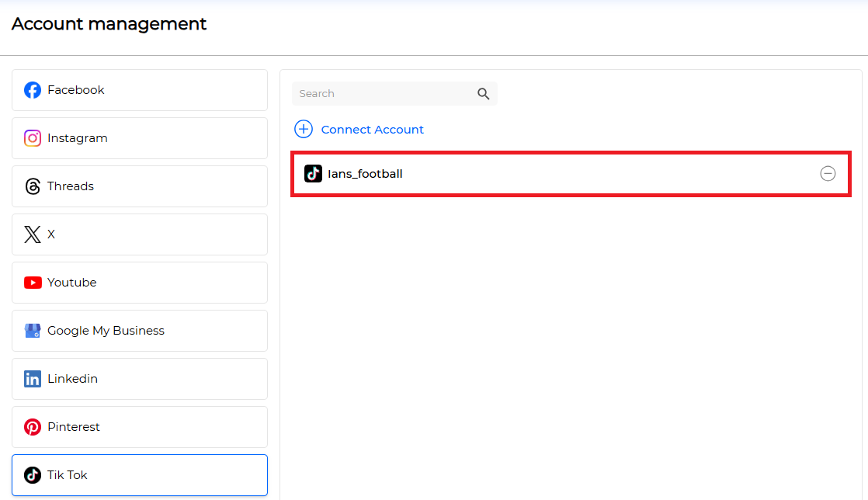
Task: Open the Linkedin accounts tab
Action: (x=140, y=379)
